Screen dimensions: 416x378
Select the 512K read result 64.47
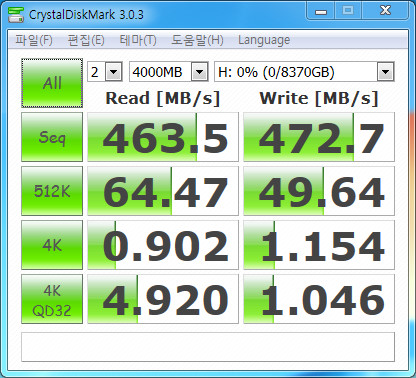pyautogui.click(x=163, y=191)
